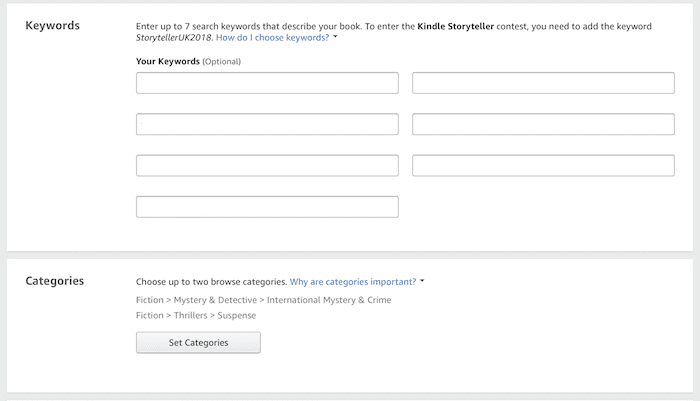Open the "Why are categories important?" link
Screen dimensions: 700x401
click(x=353, y=282)
